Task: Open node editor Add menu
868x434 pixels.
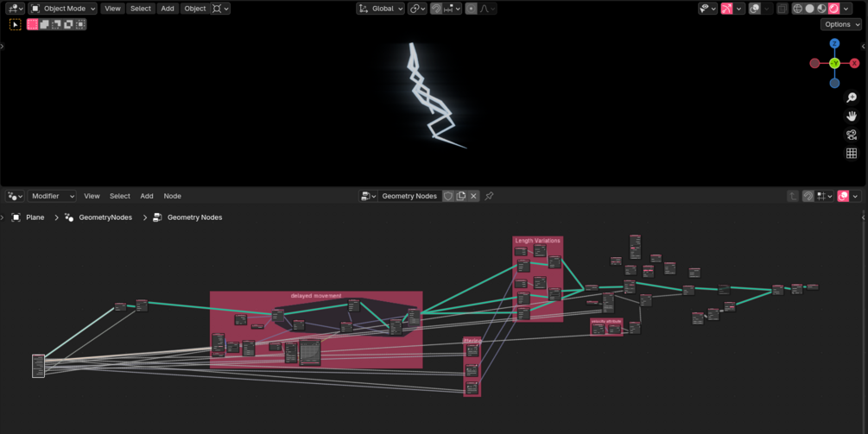Action: click(147, 196)
